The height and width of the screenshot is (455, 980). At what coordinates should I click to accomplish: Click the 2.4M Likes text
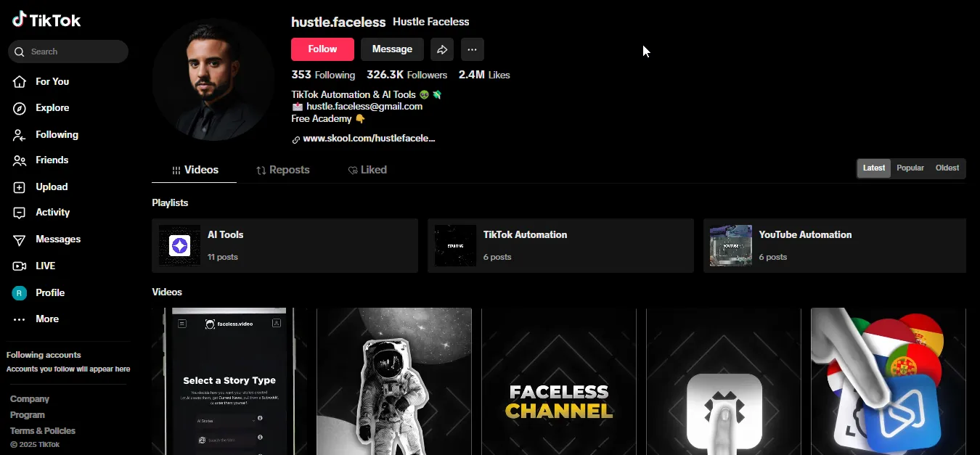click(x=484, y=75)
